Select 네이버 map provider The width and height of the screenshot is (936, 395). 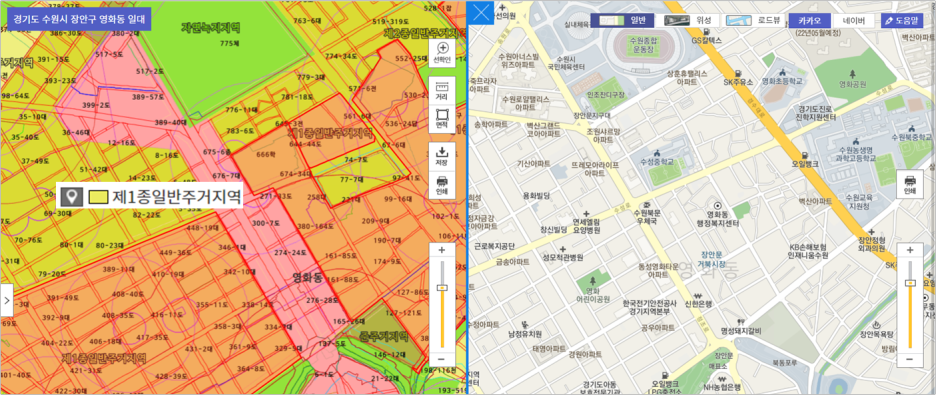[854, 20]
